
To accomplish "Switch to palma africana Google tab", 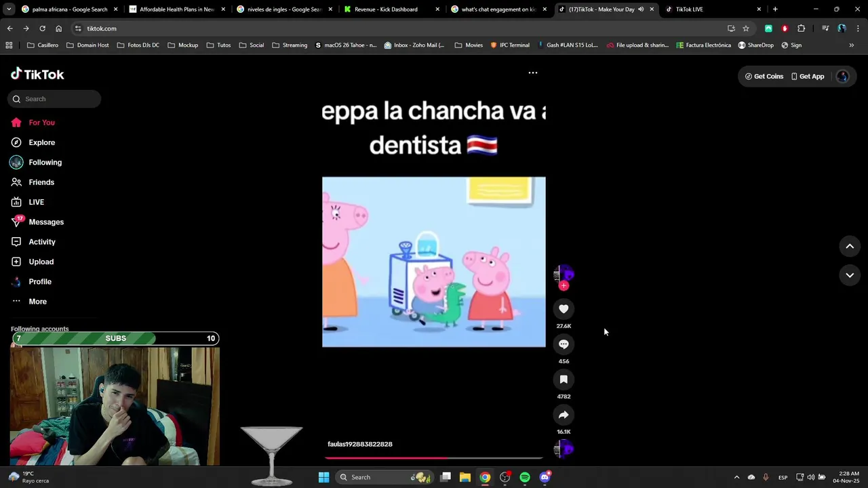I will [69, 9].
